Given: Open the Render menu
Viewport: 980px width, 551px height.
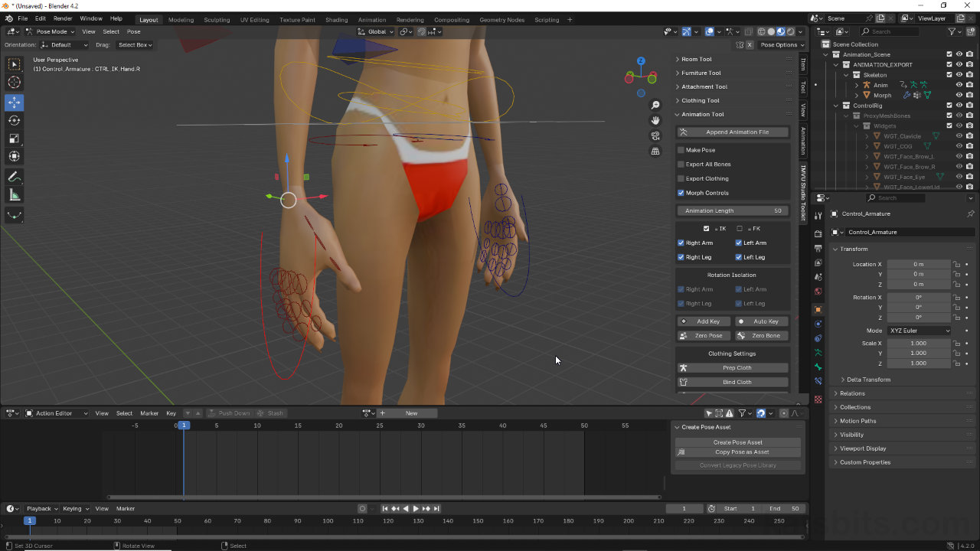Looking at the screenshot, I should tap(63, 18).
